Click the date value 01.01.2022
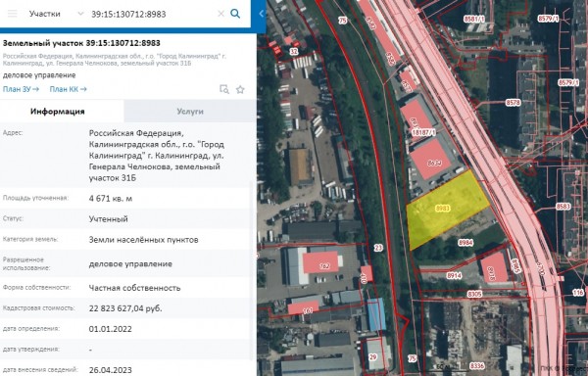This screenshot has width=588, height=376. (x=110, y=329)
